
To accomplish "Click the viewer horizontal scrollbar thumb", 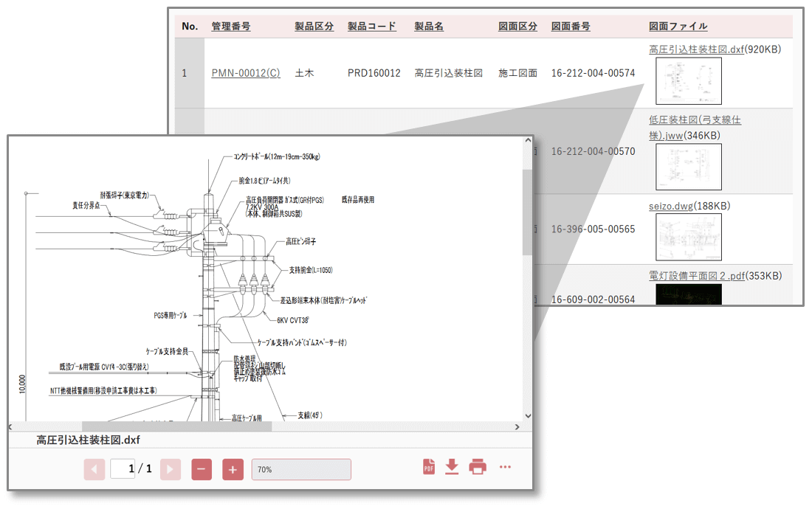I will point(176,427).
